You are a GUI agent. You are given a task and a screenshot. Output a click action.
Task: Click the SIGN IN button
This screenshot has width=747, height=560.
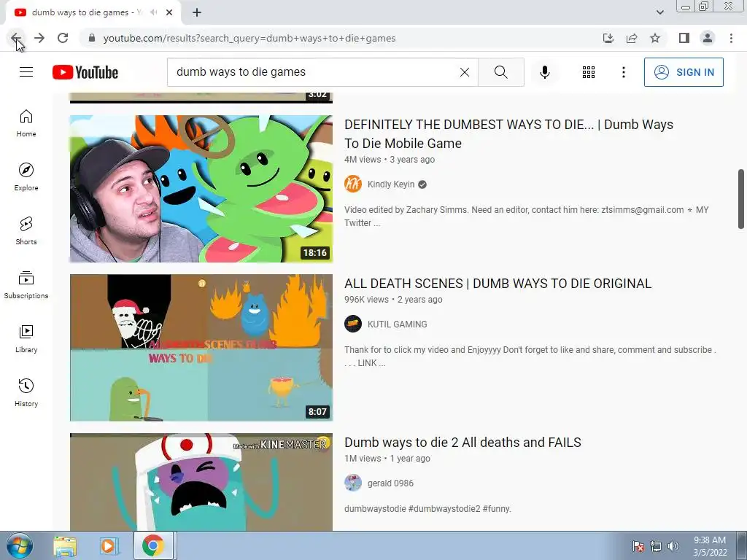(684, 72)
